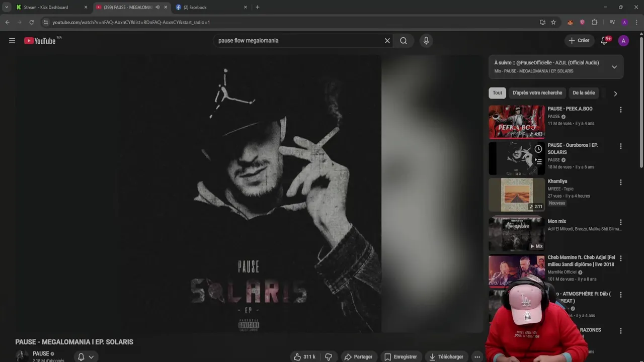644x362 pixels.
Task: Add Ouroboros to Watch later clock icon
Action: (538, 149)
